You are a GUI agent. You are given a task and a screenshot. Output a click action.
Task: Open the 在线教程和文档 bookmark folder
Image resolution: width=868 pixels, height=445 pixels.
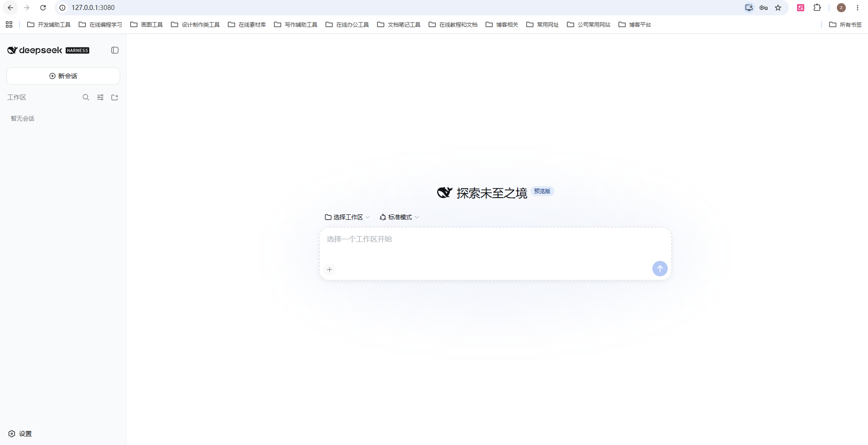tap(453, 24)
